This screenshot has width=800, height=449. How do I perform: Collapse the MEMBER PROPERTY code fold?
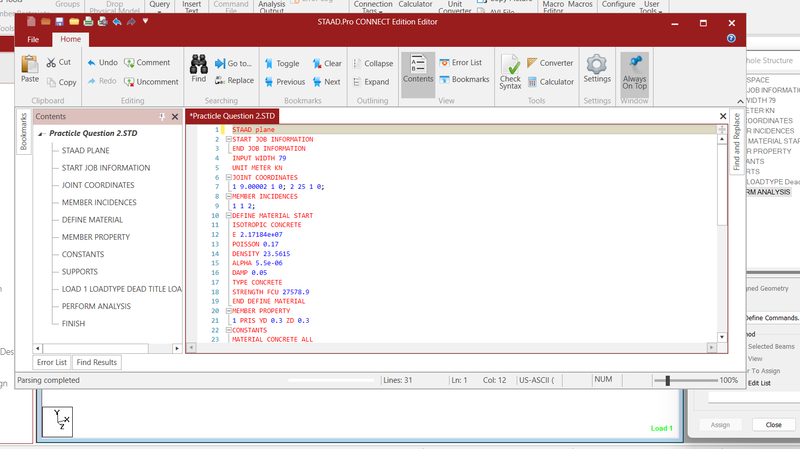(229, 310)
